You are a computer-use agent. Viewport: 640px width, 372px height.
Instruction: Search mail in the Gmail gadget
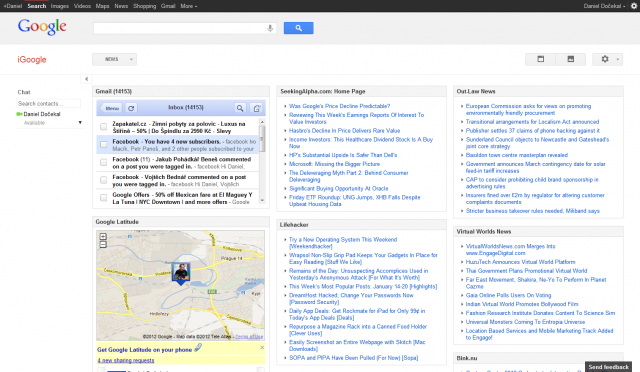pos(240,108)
